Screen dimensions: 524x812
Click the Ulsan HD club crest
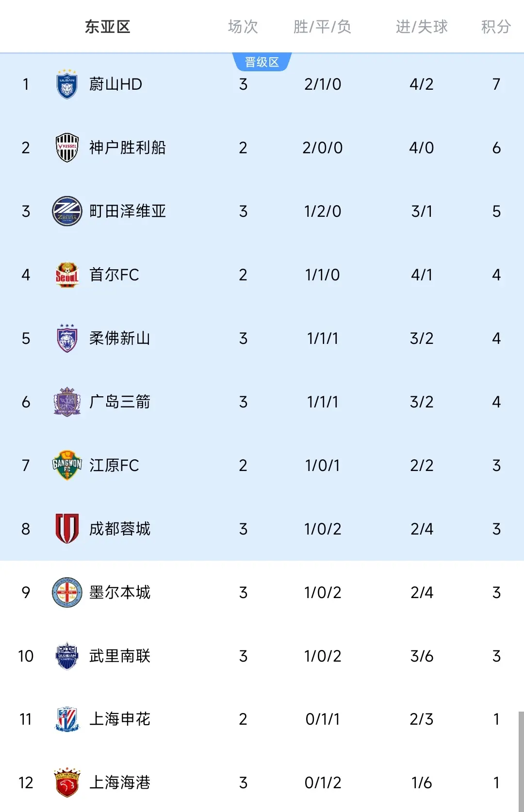[x=67, y=85]
